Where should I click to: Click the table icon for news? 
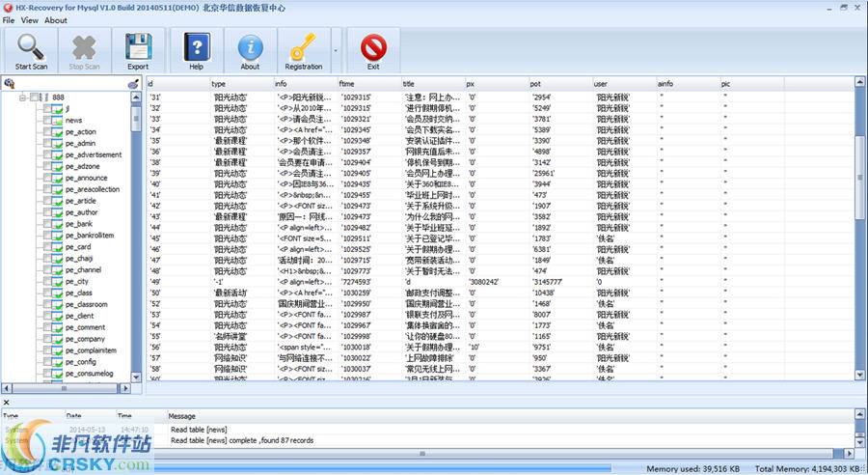(58, 121)
